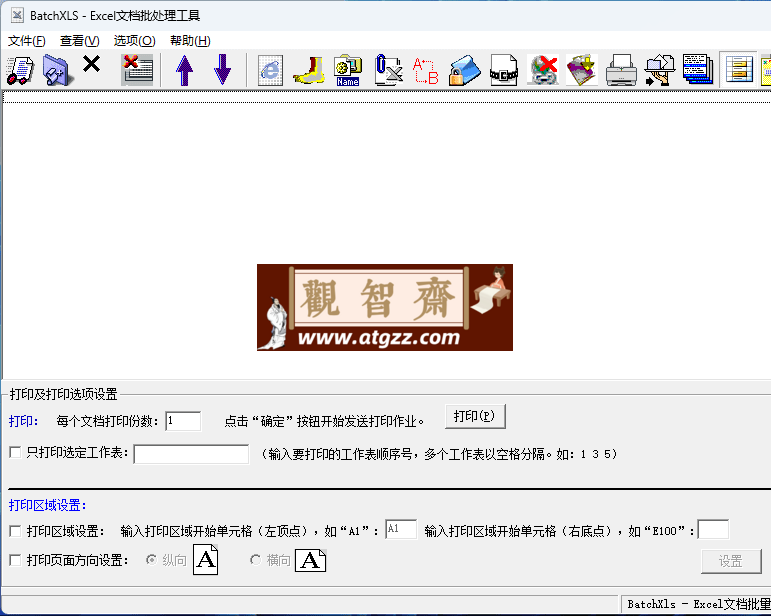Move item down with purple down arrow

pos(223,70)
